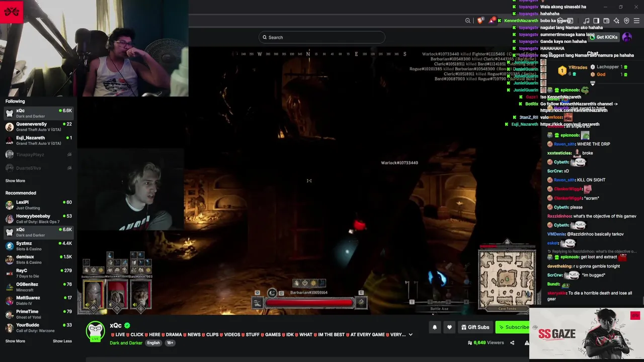
Task: Open demiusx Slots & Casino stream
Action: (x=38, y=259)
